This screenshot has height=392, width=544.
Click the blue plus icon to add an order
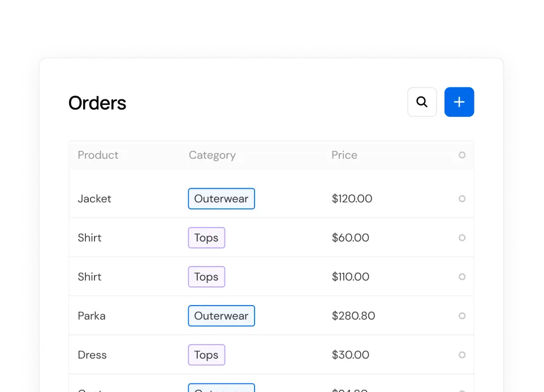(459, 102)
